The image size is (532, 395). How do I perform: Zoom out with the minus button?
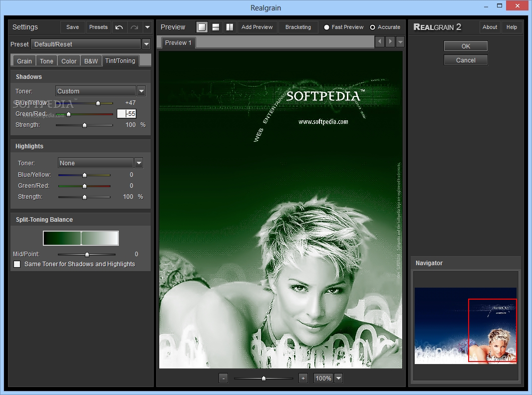[223, 378]
